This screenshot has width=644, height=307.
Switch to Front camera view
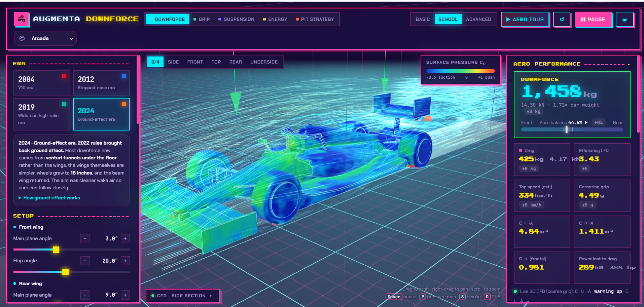pyautogui.click(x=195, y=62)
